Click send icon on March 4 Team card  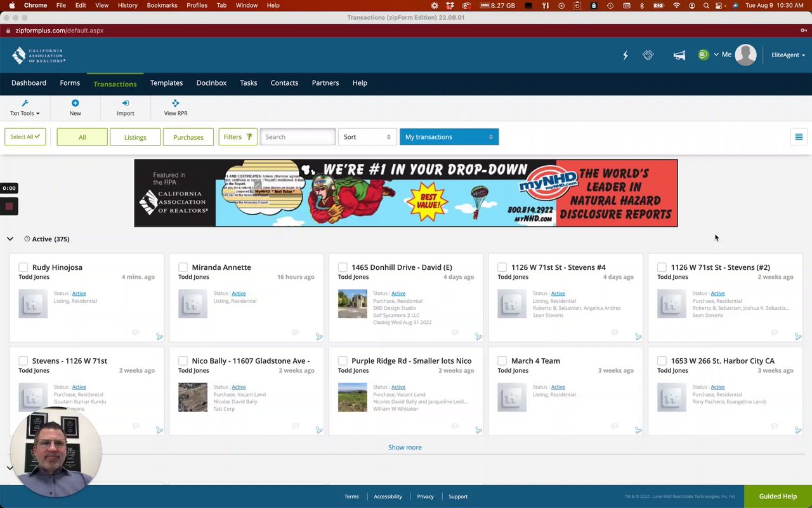coord(638,430)
